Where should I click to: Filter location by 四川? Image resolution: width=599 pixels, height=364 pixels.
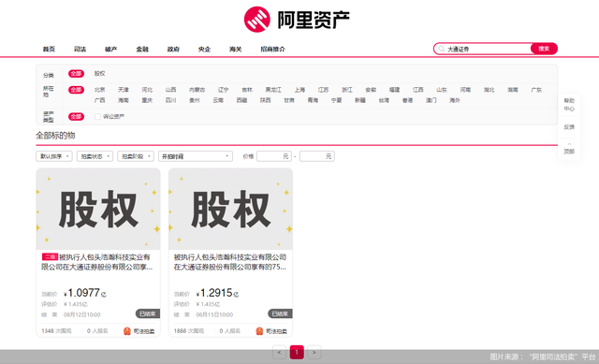(170, 100)
